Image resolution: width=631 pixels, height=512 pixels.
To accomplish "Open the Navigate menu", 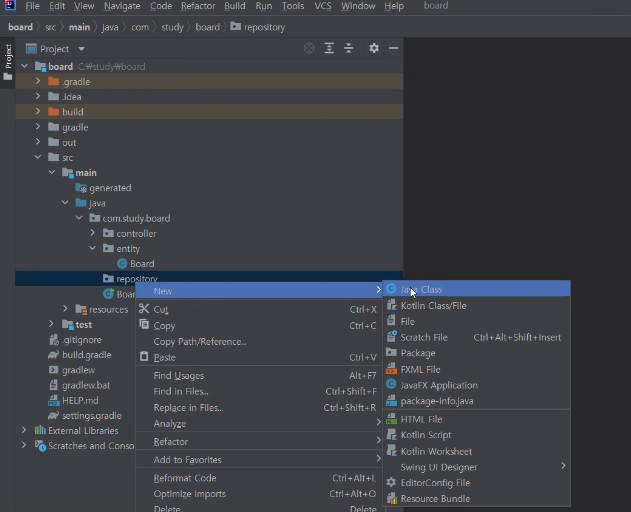I will tap(122, 6).
